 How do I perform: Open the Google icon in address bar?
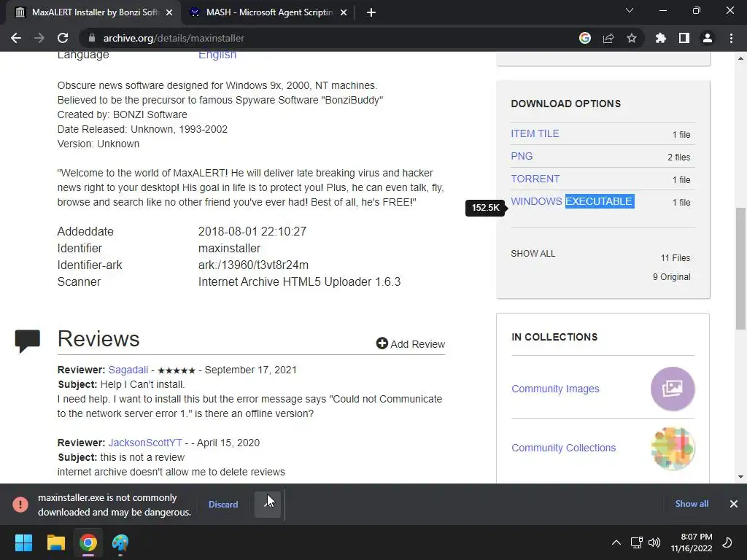point(585,38)
